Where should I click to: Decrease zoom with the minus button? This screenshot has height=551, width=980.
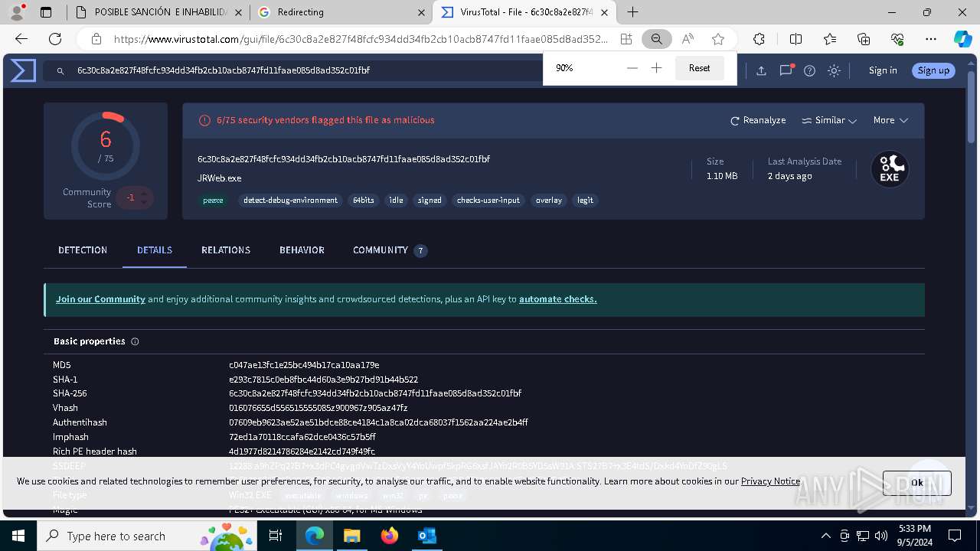(632, 68)
